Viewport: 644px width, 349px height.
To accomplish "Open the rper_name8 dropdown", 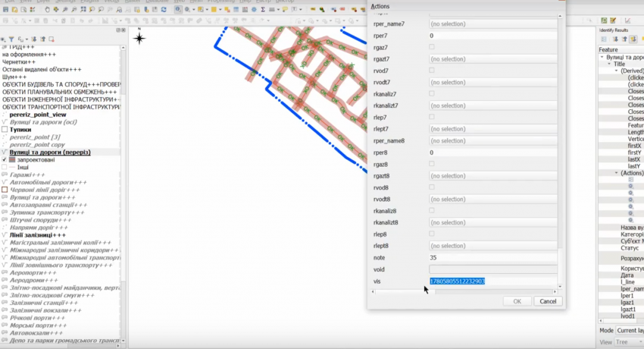I will (493, 140).
